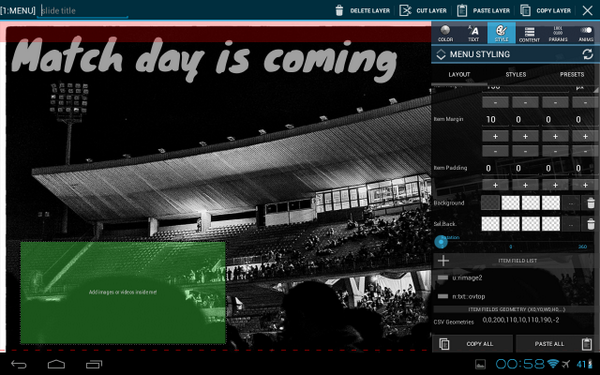Open the Sel.Back more options button
This screenshot has width=600, height=375.
coord(571,224)
